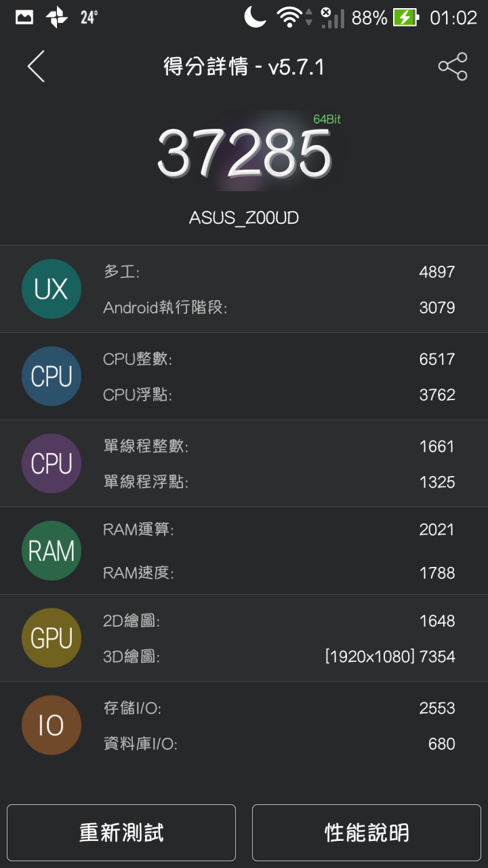This screenshot has width=488, height=868.
Task: Tap the 重新測試 button
Action: (121, 833)
